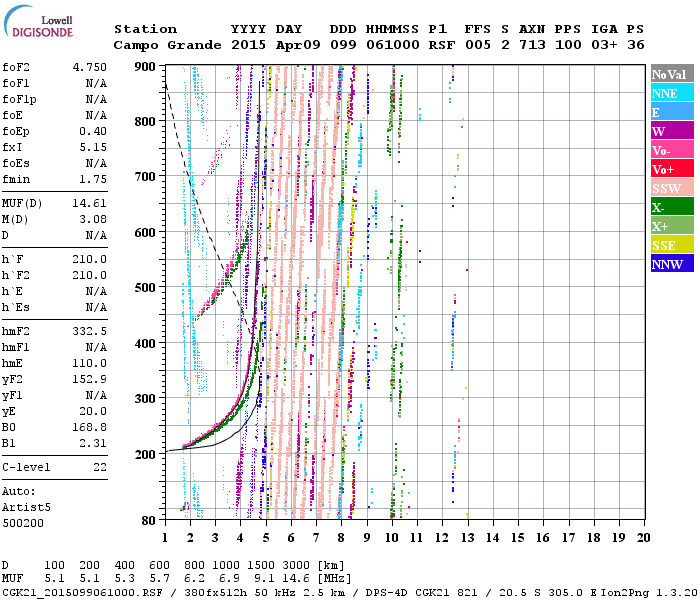
Task: Click the Apr09 date in header
Action: [298, 45]
